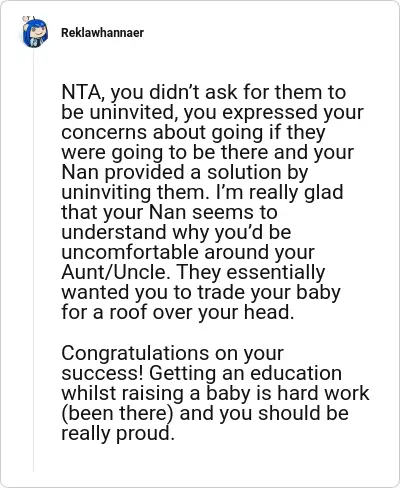
Task: Select the word NTA at comment start
Action: pyautogui.click(x=81, y=92)
